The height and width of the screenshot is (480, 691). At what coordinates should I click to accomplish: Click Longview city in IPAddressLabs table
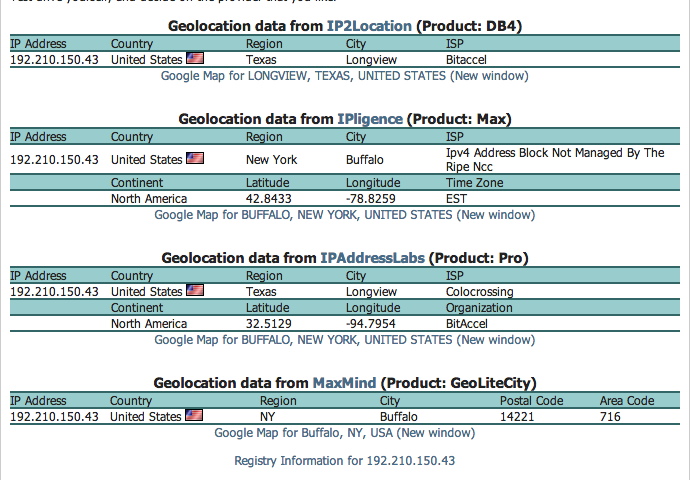tap(372, 292)
